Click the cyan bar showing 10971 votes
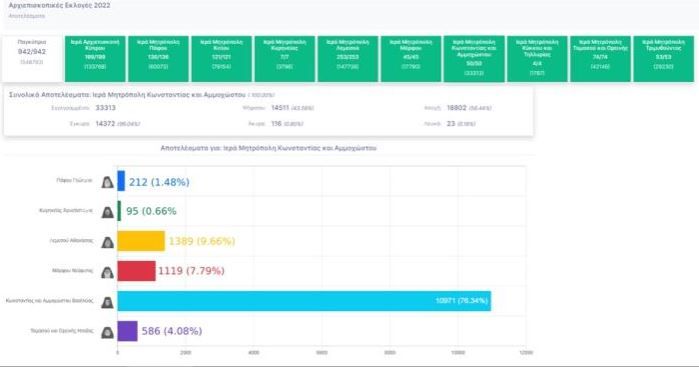The width and height of the screenshot is (699, 367). point(304,301)
